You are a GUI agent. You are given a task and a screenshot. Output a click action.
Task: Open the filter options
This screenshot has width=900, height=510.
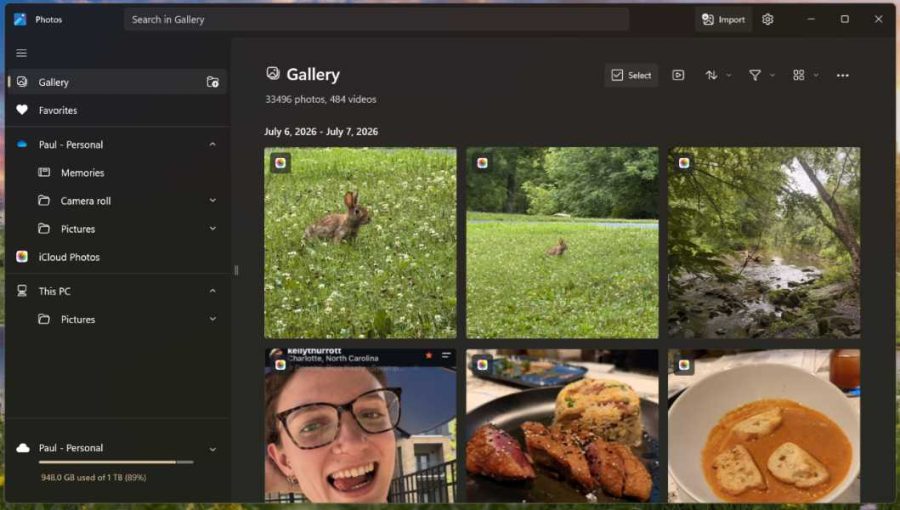(x=761, y=75)
